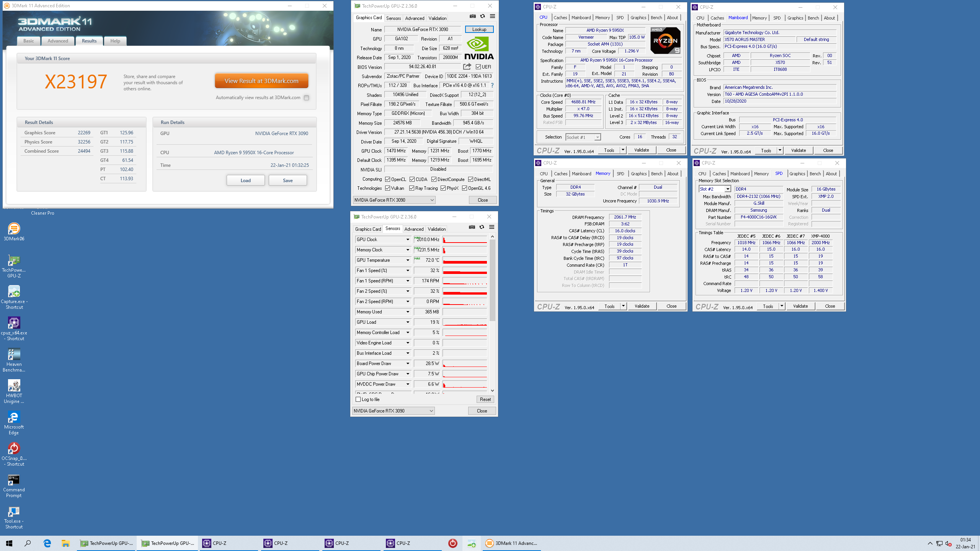The image size is (980, 551).
Task: Open the Windows Start menu
Action: [x=9, y=543]
